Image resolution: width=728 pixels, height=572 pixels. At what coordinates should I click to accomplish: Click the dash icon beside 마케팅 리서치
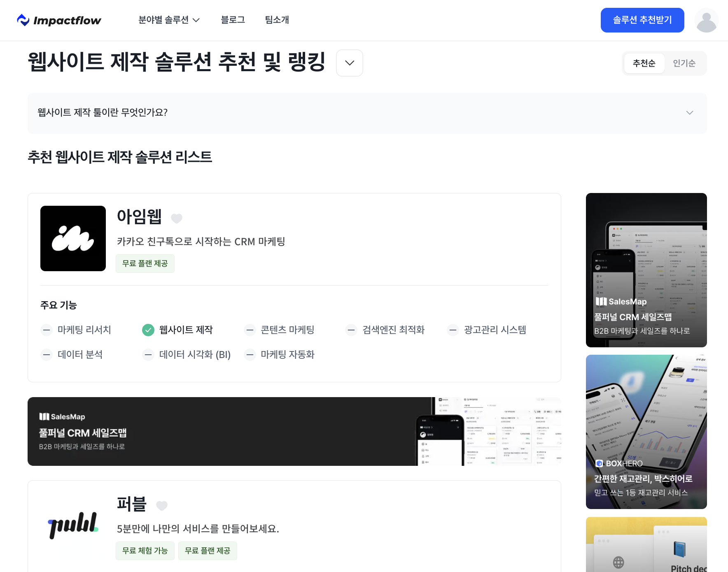(47, 330)
